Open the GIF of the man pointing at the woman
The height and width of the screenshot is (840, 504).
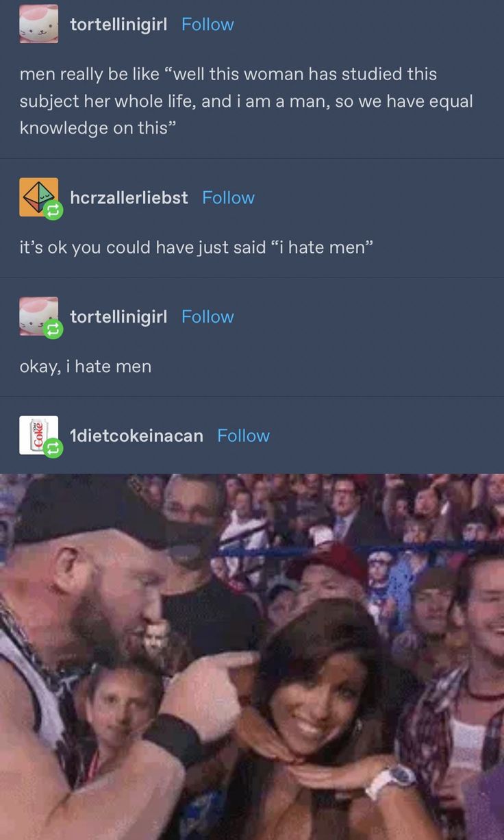pos(252,656)
